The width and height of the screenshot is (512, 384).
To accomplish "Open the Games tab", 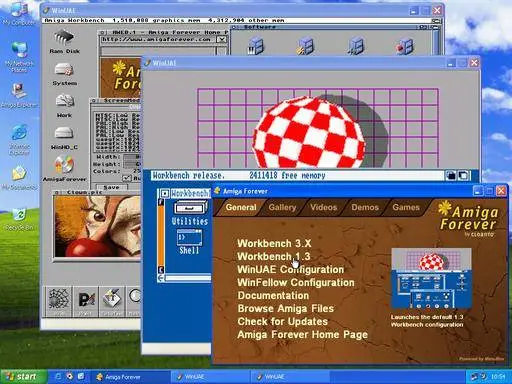I will (x=406, y=207).
